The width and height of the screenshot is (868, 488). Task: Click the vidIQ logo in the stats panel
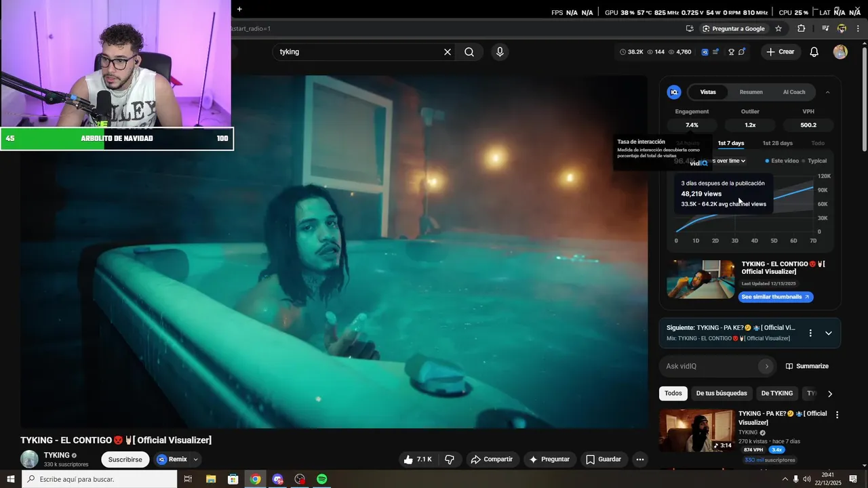(674, 92)
